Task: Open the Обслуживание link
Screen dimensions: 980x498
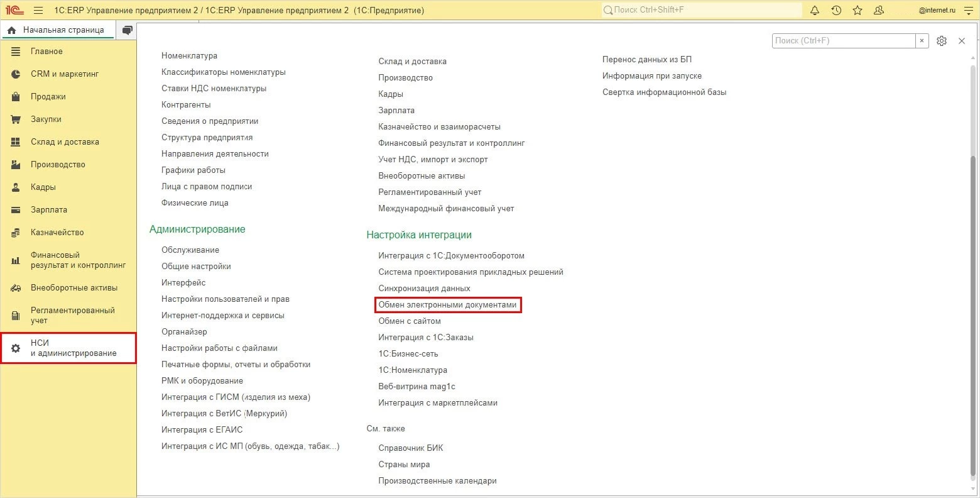Action: pos(190,250)
